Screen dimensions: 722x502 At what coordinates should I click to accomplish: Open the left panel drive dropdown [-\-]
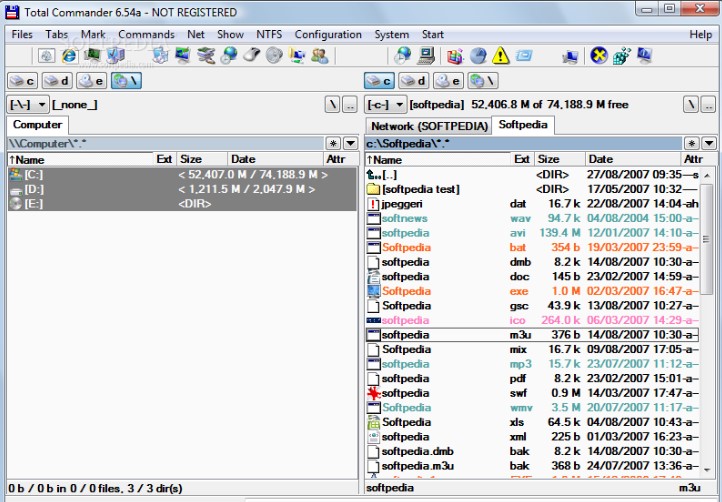28,105
